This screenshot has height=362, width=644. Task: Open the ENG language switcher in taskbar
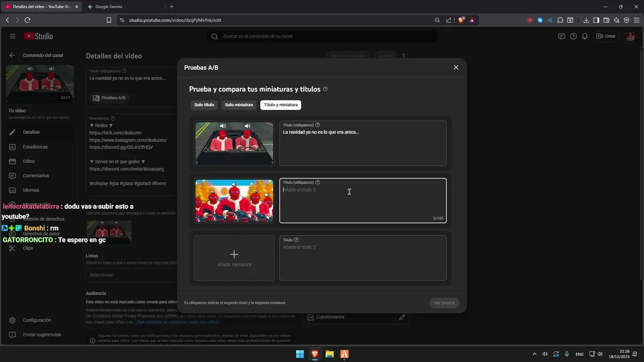(580, 354)
